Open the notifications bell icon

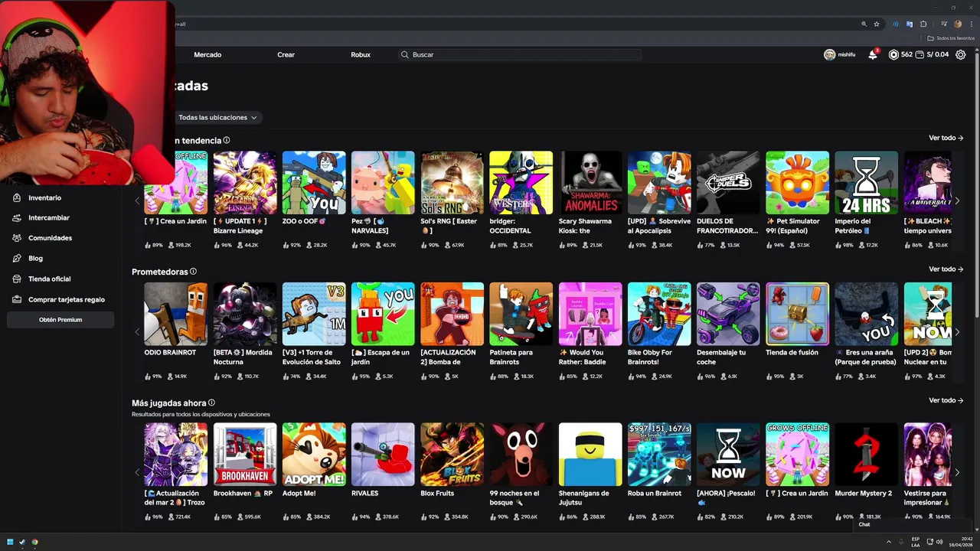click(872, 55)
